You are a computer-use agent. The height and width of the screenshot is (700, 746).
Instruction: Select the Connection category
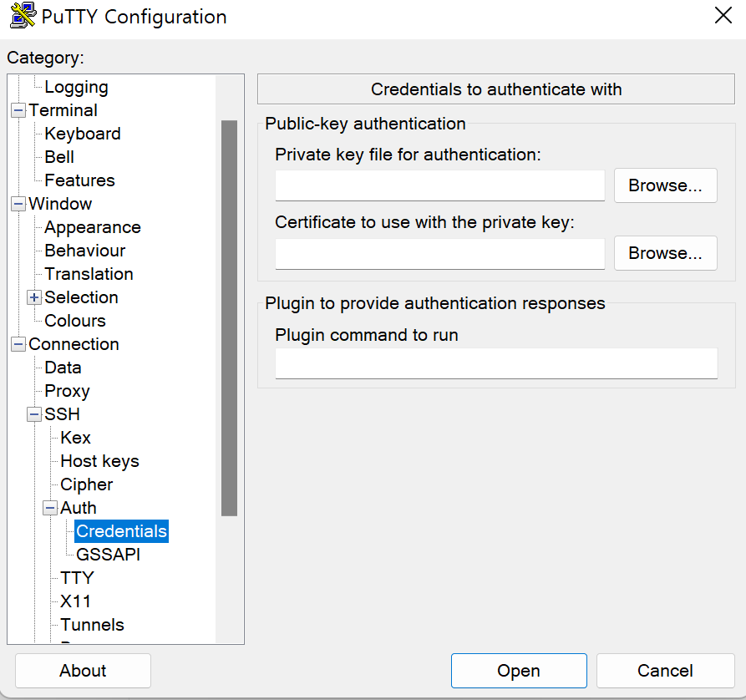pos(74,344)
